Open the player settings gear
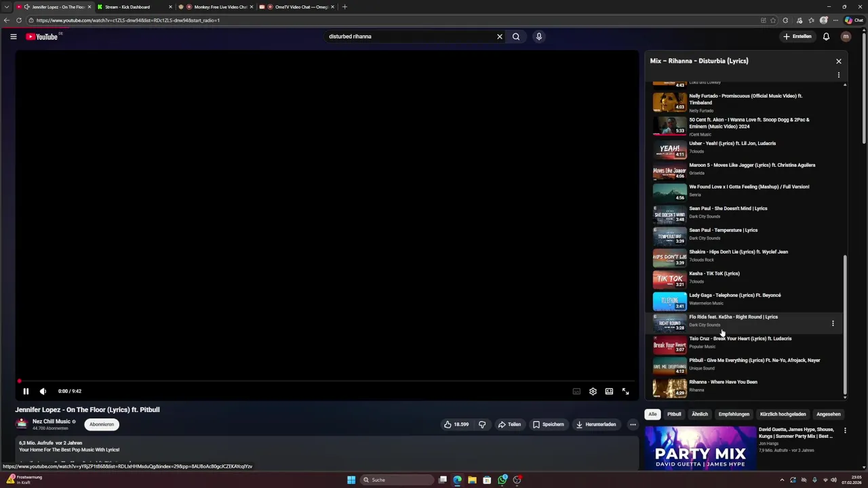Viewport: 868px width, 488px height. point(593,391)
